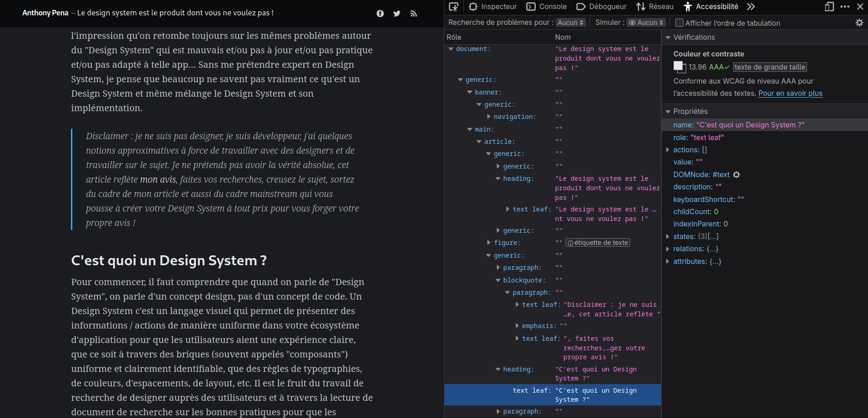This screenshot has height=418, width=868.
Task: Show more DevTools panels via chevron
Action: pyautogui.click(x=750, y=6)
